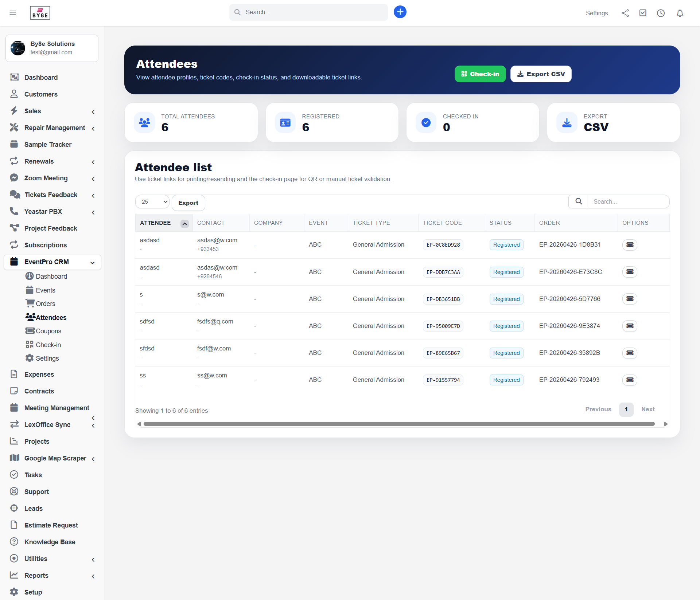Click the Export CSV button

point(541,74)
